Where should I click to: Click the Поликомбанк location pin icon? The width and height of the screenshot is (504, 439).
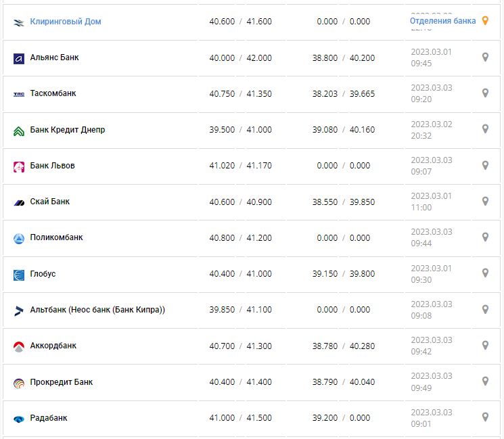pos(484,237)
